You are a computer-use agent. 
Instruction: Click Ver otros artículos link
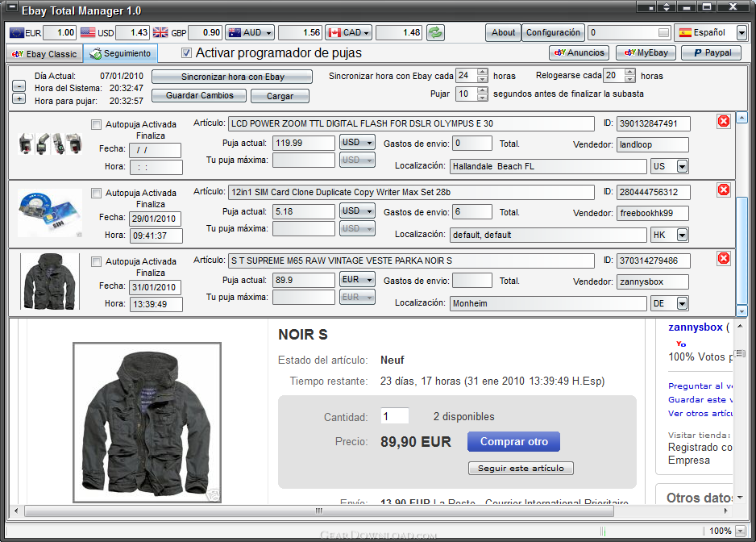click(700, 414)
